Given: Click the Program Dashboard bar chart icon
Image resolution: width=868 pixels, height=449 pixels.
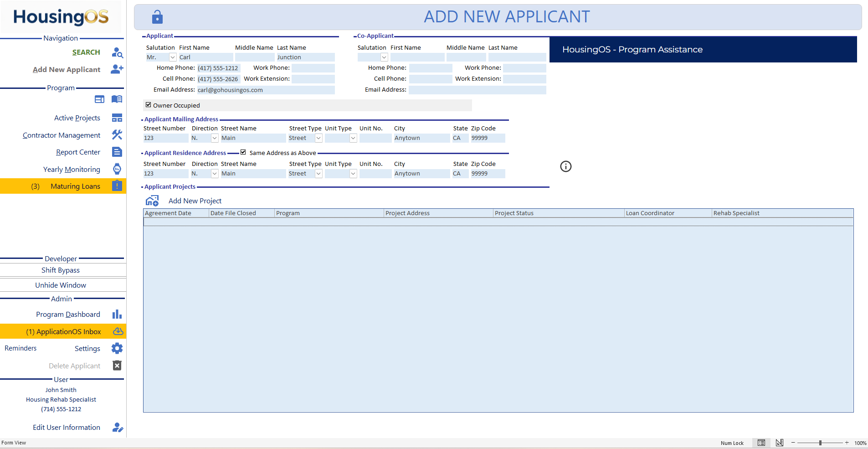Looking at the screenshot, I should 117,314.
